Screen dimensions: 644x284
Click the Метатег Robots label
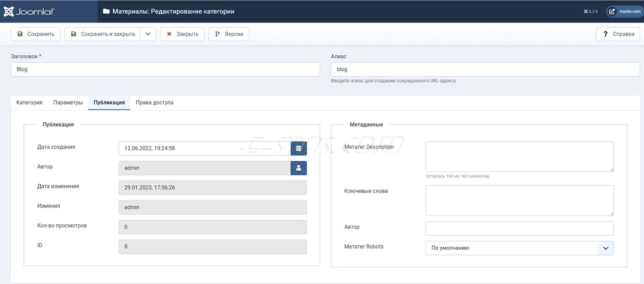pos(364,247)
